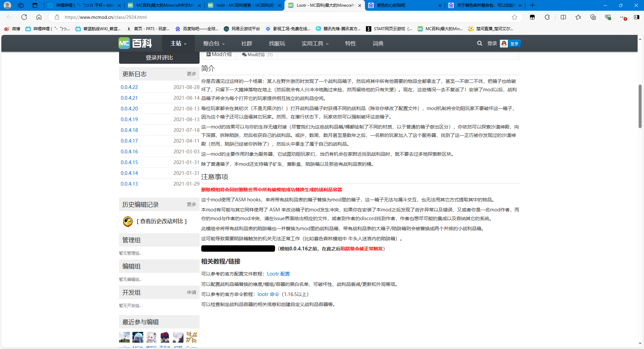Expand the 实用工具 dropdown menu

[315, 43]
